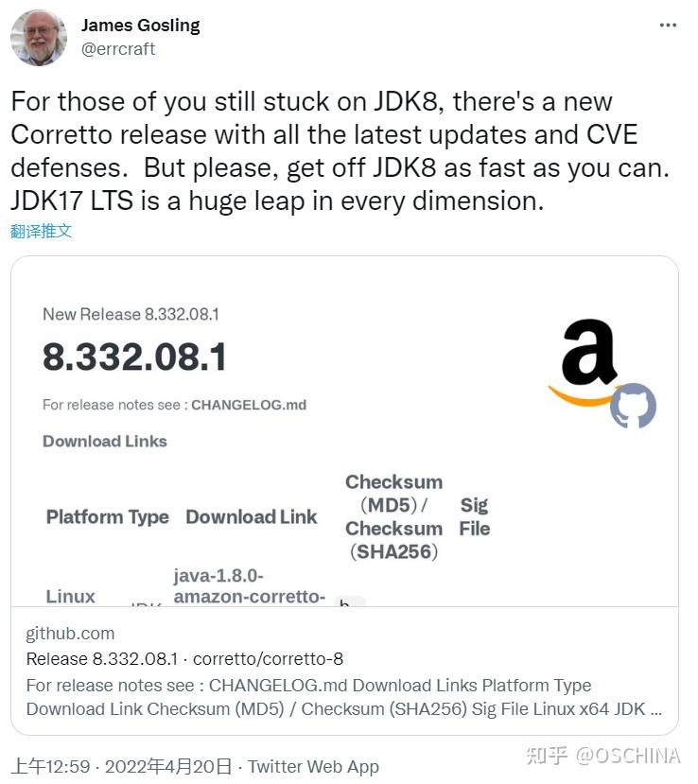698x784 pixels.
Task: Open the tweet's more options menu
Action: pyautogui.click(x=668, y=26)
